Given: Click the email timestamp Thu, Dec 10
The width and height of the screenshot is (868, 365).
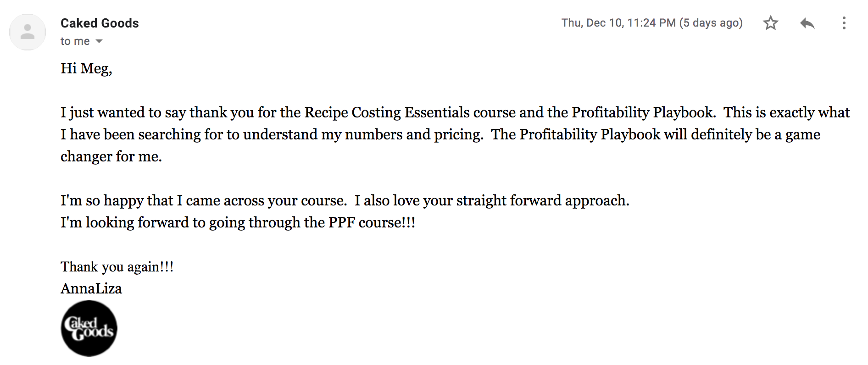Looking at the screenshot, I should point(618,23).
